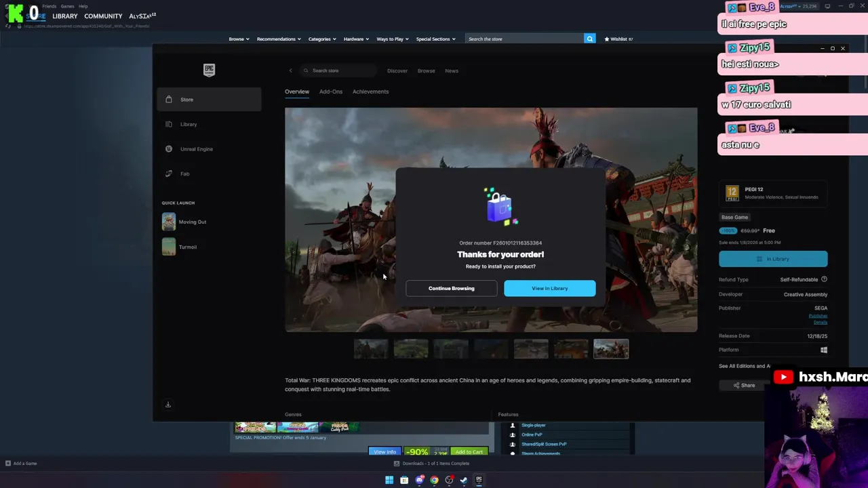Open Epic downloads arrow icon
Screen dimensions: 868x488
tap(168, 405)
